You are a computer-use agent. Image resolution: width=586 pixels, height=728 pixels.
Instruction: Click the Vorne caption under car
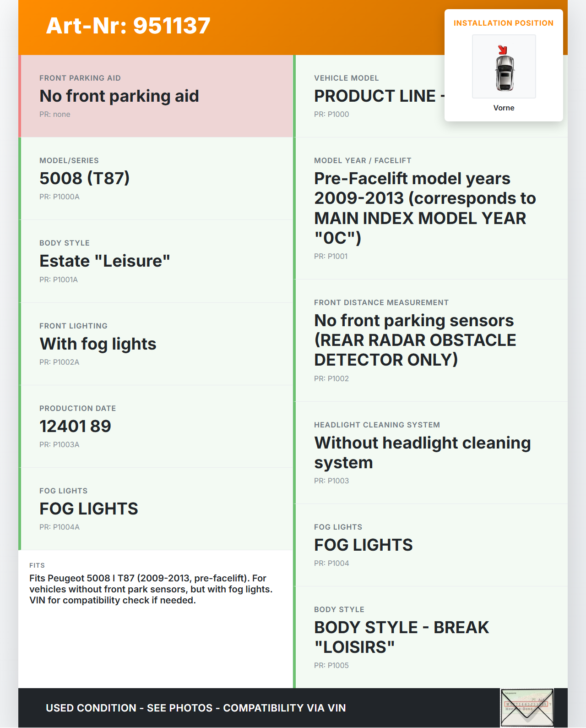pos(504,108)
